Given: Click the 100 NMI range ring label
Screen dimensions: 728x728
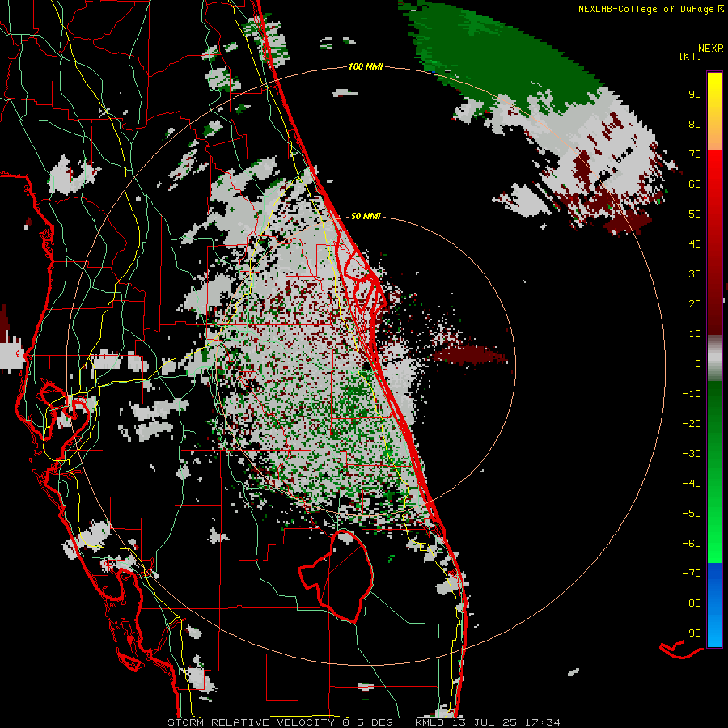Looking at the screenshot, I should (x=366, y=66).
